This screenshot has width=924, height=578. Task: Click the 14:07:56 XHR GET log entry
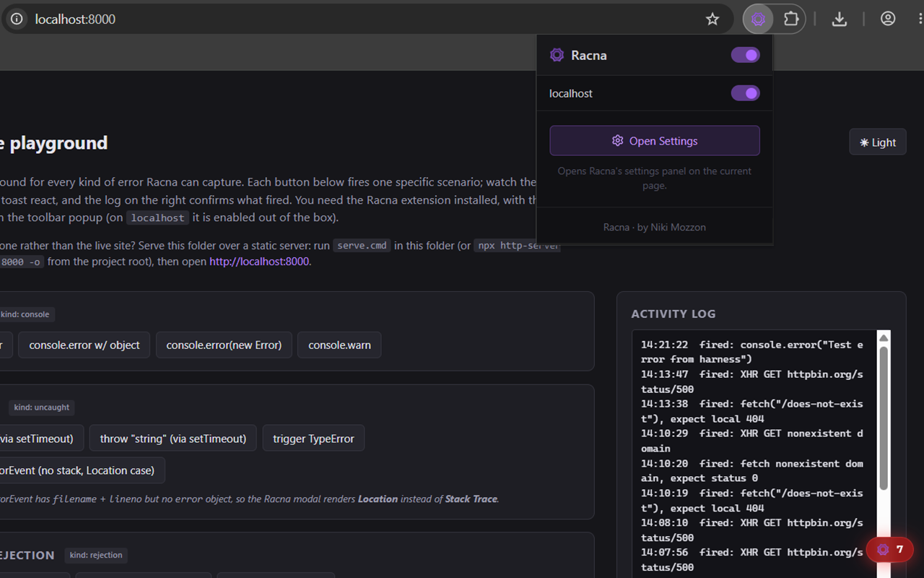click(x=751, y=560)
